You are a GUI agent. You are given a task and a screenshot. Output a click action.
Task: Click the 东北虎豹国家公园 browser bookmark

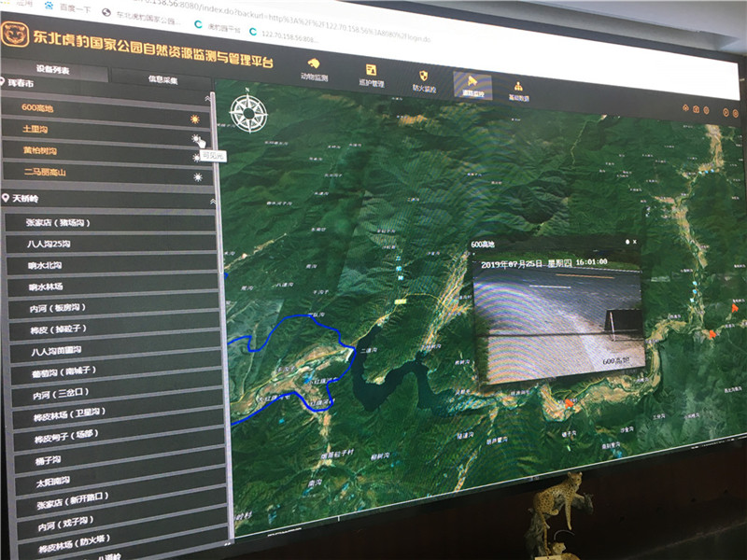click(142, 18)
